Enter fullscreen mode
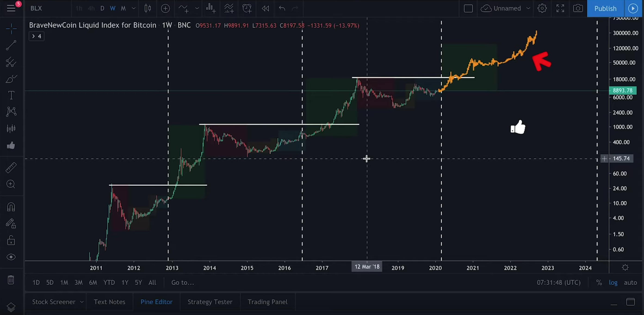The width and height of the screenshot is (644, 315). (x=560, y=9)
